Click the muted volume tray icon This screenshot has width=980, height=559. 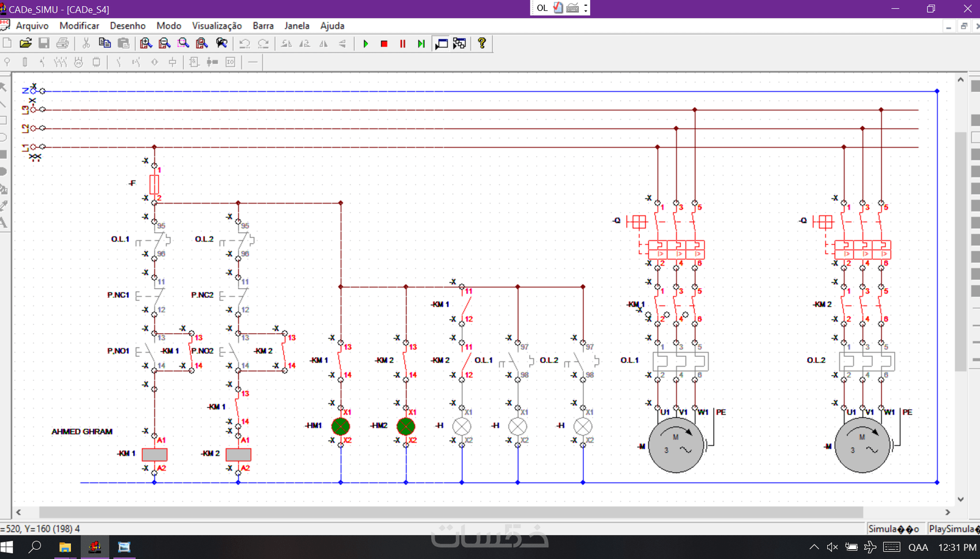coord(832,547)
